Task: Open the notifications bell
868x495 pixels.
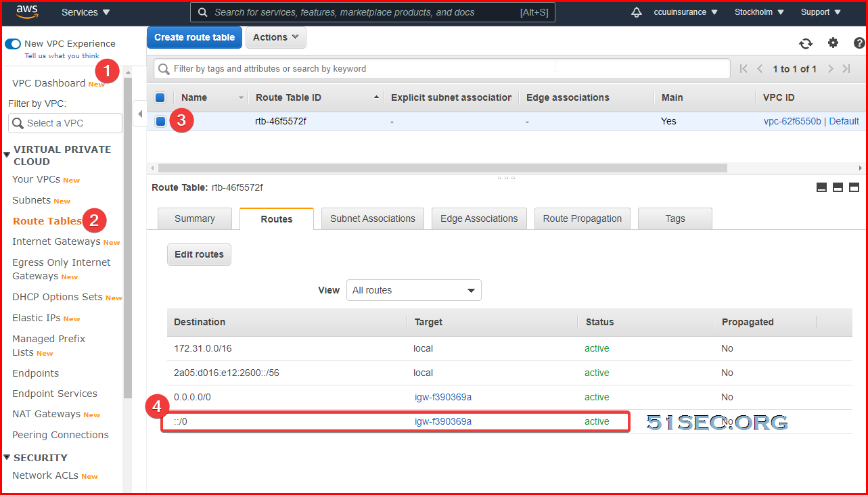Action: click(x=637, y=12)
